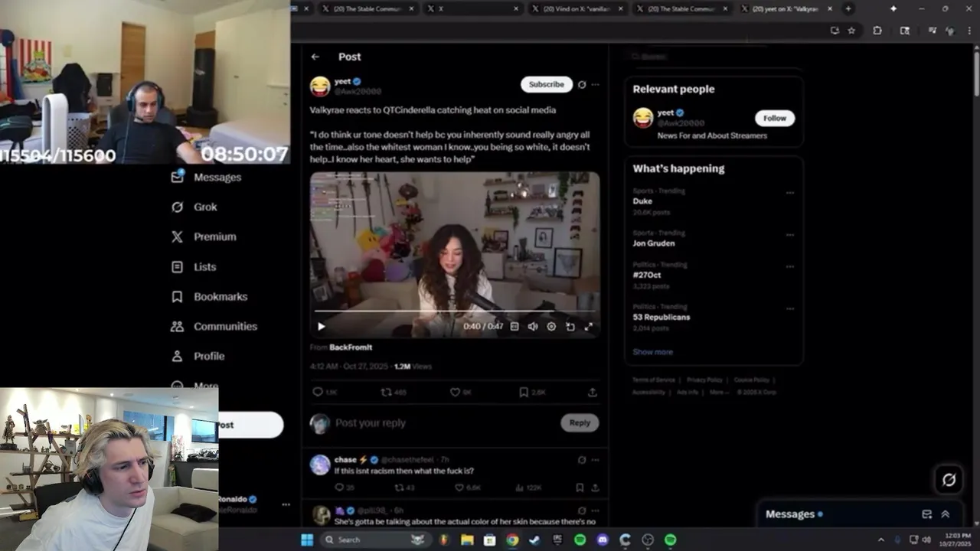
Task: Open the floating Grok button
Action: tap(949, 480)
